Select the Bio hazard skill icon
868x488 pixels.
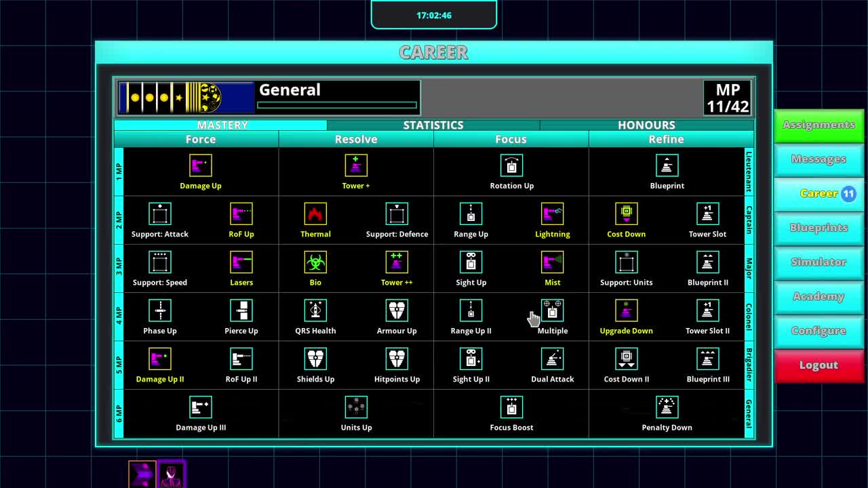[315, 262]
